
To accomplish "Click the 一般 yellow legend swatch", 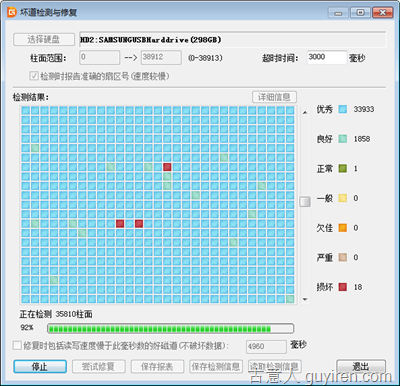I will pyautogui.click(x=343, y=198).
